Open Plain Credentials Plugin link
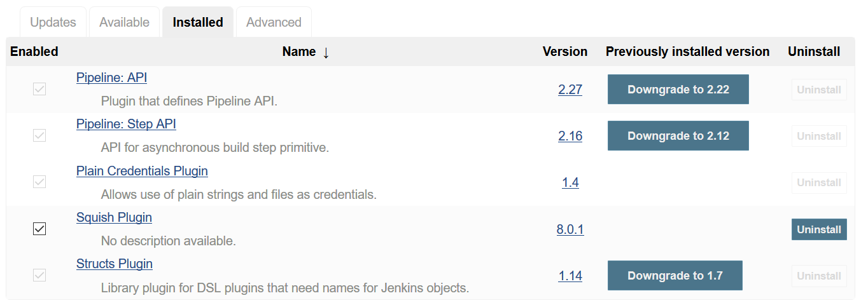This screenshot has height=305, width=868. coord(142,171)
